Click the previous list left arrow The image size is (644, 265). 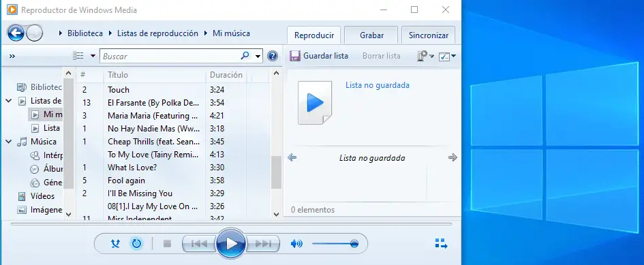coord(292,157)
